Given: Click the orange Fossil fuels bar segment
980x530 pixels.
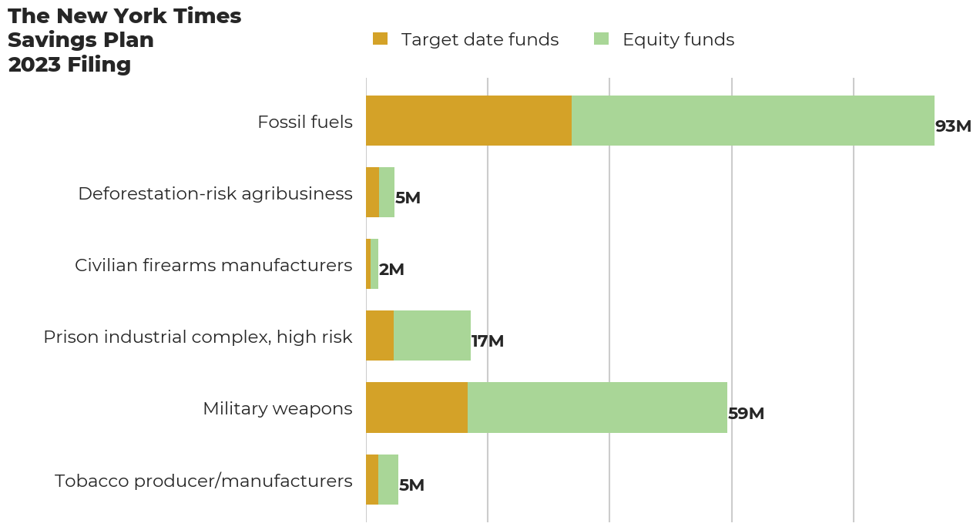Looking at the screenshot, I should click(x=468, y=121).
